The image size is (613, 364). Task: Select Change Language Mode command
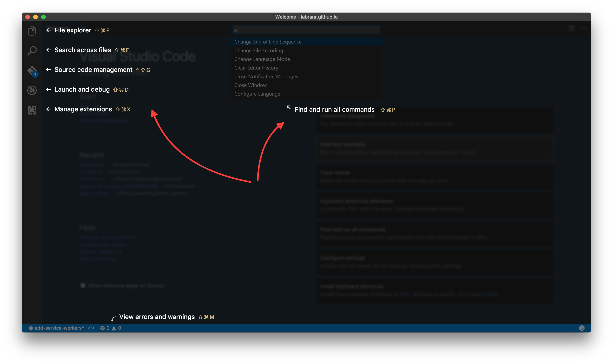pos(306,59)
